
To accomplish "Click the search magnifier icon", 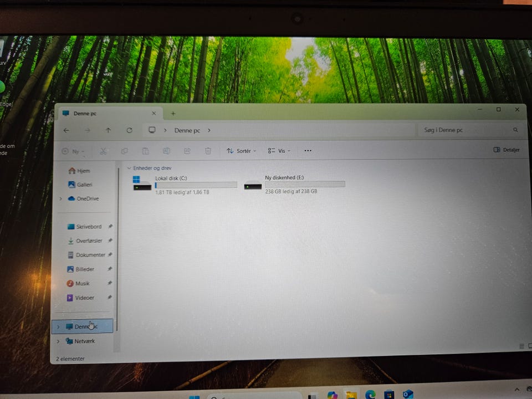I will click(x=515, y=130).
